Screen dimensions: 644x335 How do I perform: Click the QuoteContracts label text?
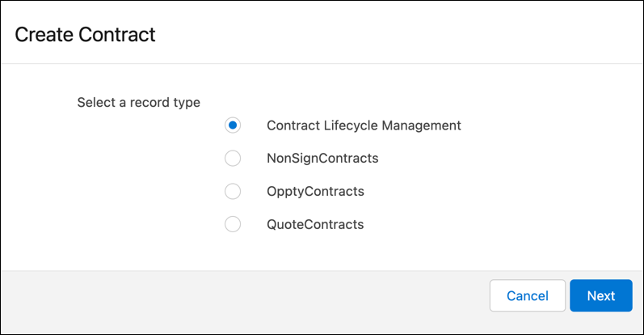[x=315, y=225]
